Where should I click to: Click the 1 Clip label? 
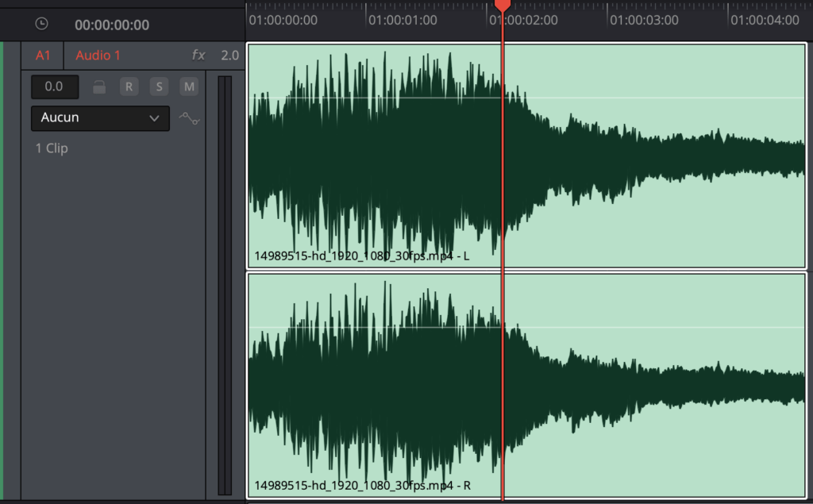[52, 148]
